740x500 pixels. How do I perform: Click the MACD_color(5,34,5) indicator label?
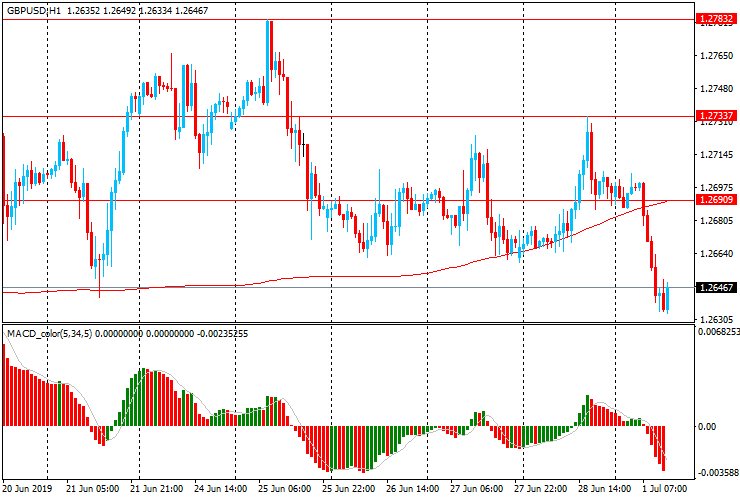pyautogui.click(x=50, y=334)
